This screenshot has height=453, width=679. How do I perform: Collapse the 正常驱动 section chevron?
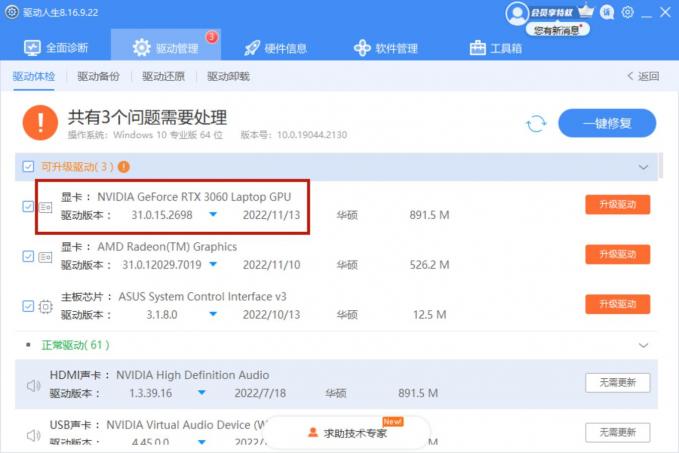(643, 345)
